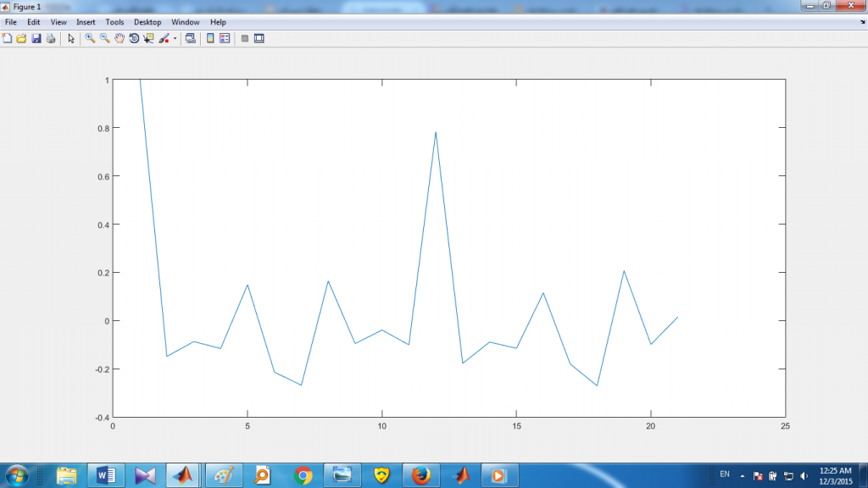The height and width of the screenshot is (488, 868).
Task: Open the Help menu
Action: coord(218,22)
